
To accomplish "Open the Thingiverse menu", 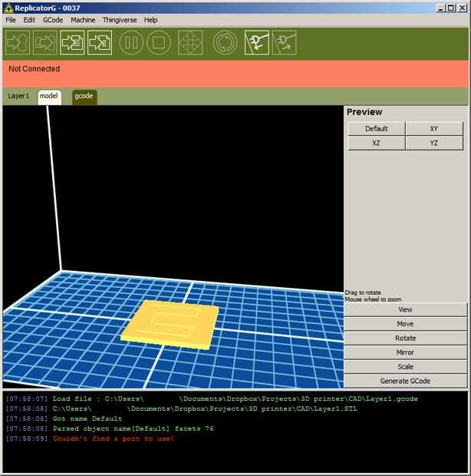I will pos(120,20).
